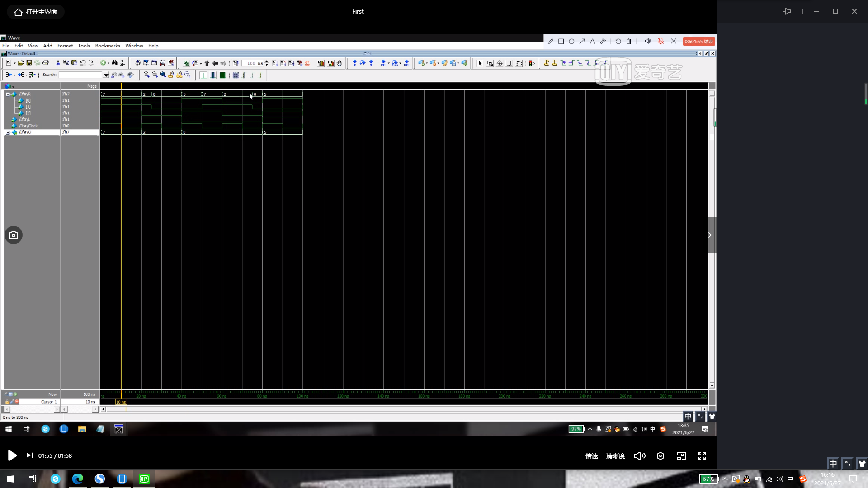Open the Bookmarks menu

[108, 46]
